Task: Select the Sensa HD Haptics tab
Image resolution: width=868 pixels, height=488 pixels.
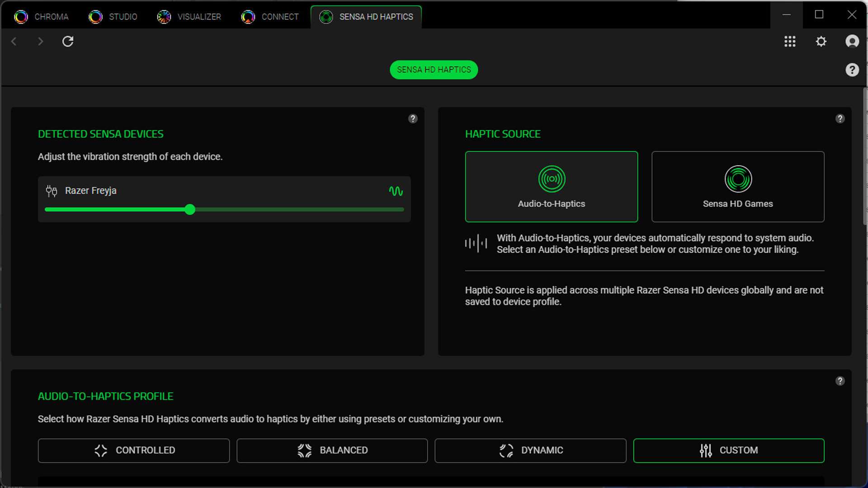Action: (x=366, y=17)
